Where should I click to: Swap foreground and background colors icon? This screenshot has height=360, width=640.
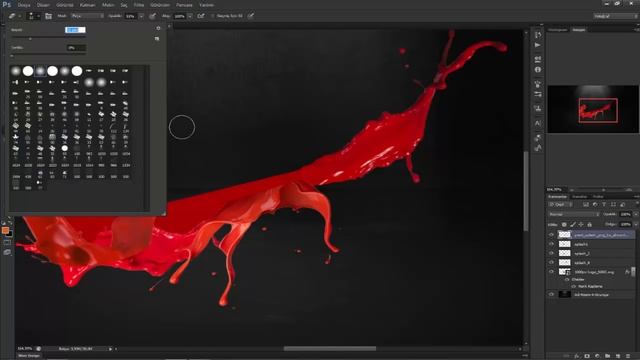click(10, 223)
